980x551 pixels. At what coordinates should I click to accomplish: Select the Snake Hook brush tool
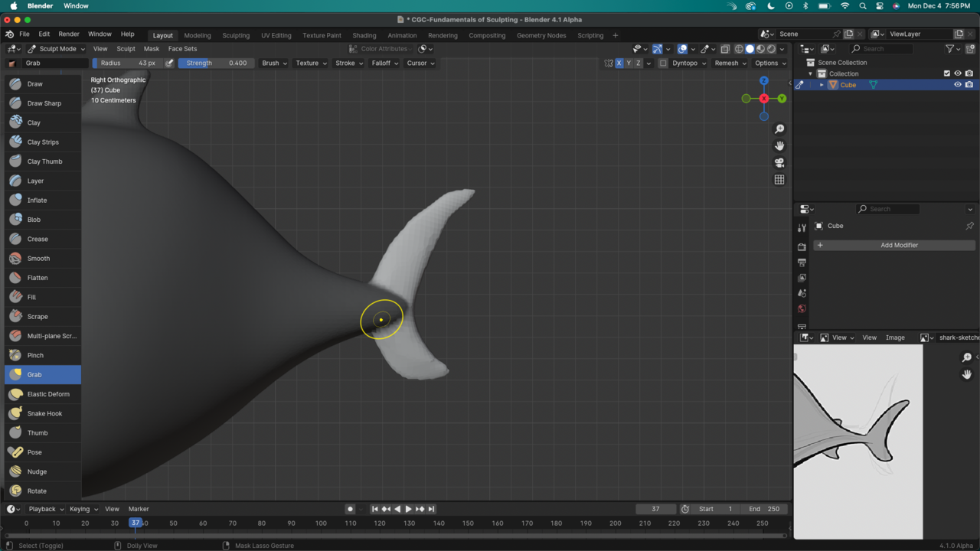click(43, 413)
